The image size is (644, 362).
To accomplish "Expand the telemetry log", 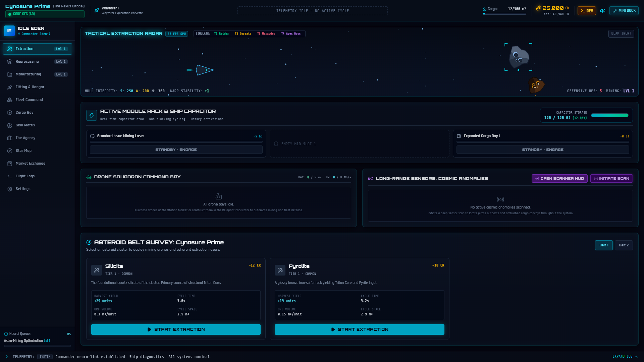I will click(x=625, y=357).
